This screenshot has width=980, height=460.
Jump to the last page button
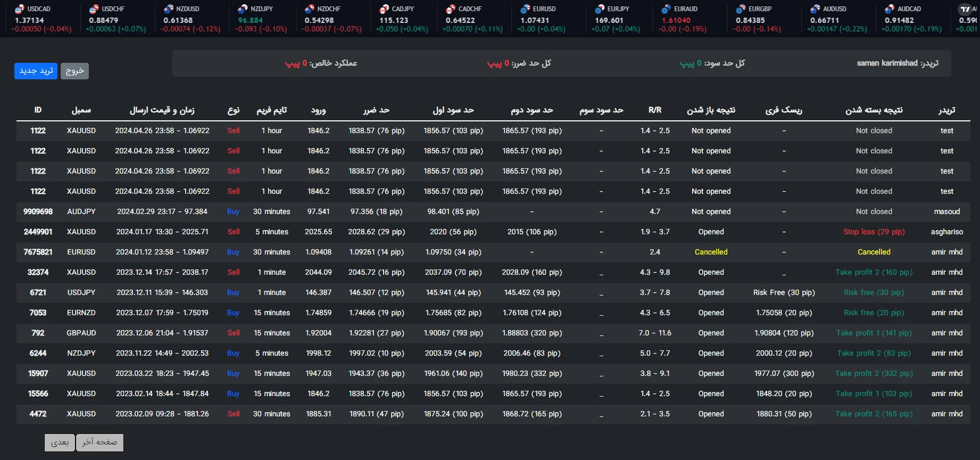coord(99,442)
